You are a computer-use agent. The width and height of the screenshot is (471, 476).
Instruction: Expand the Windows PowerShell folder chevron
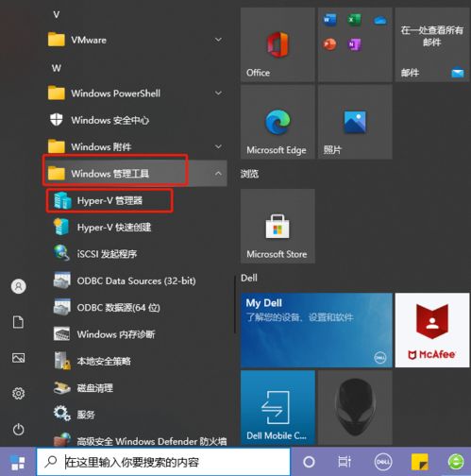218,93
